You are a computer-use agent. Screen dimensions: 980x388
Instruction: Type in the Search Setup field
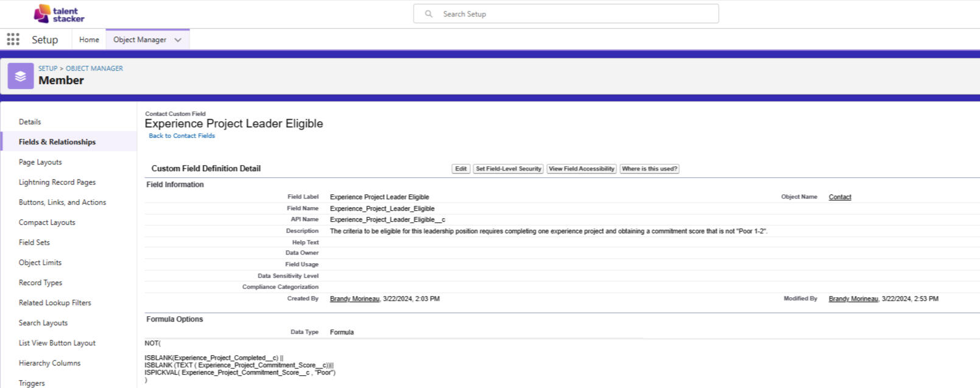coord(573,14)
